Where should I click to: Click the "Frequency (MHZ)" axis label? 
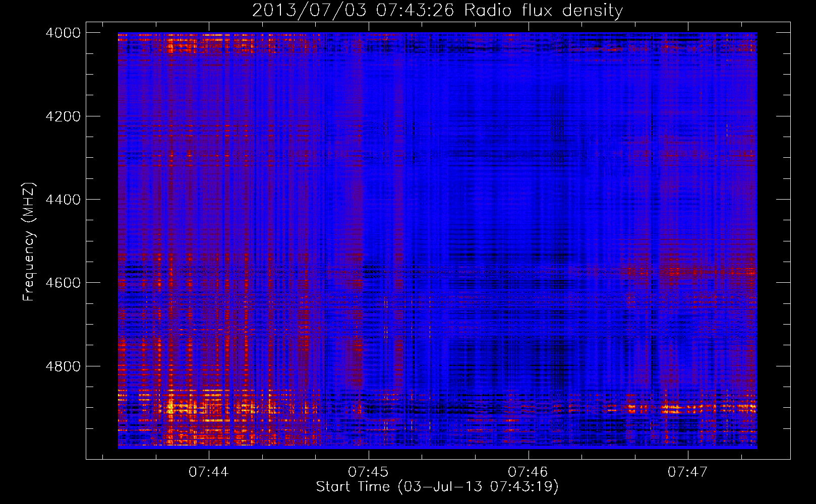pyautogui.click(x=29, y=242)
